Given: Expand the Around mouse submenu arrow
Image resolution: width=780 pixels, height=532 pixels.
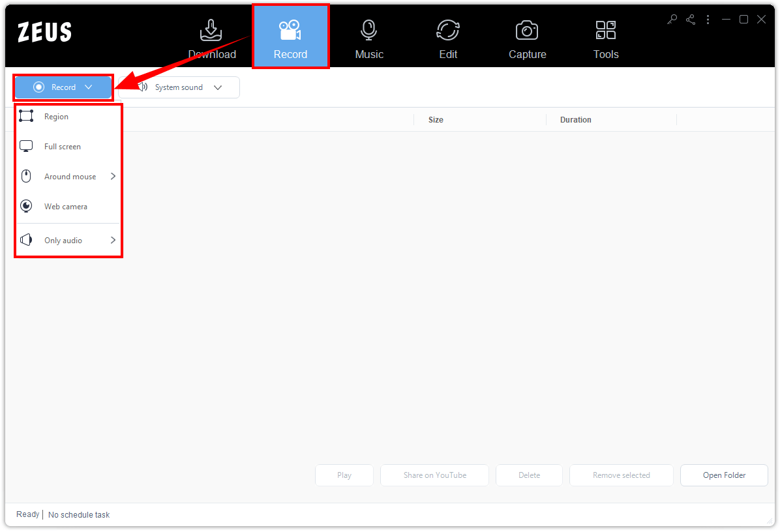Looking at the screenshot, I should [113, 176].
